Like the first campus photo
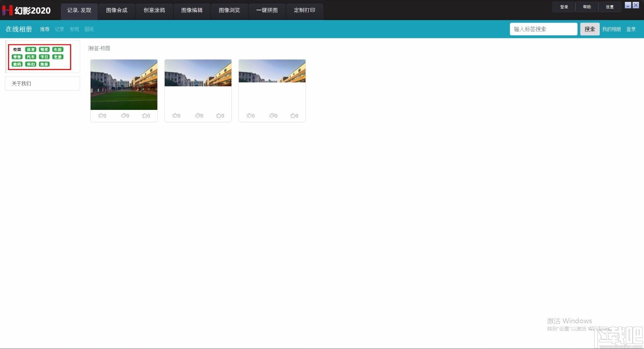 102,116
